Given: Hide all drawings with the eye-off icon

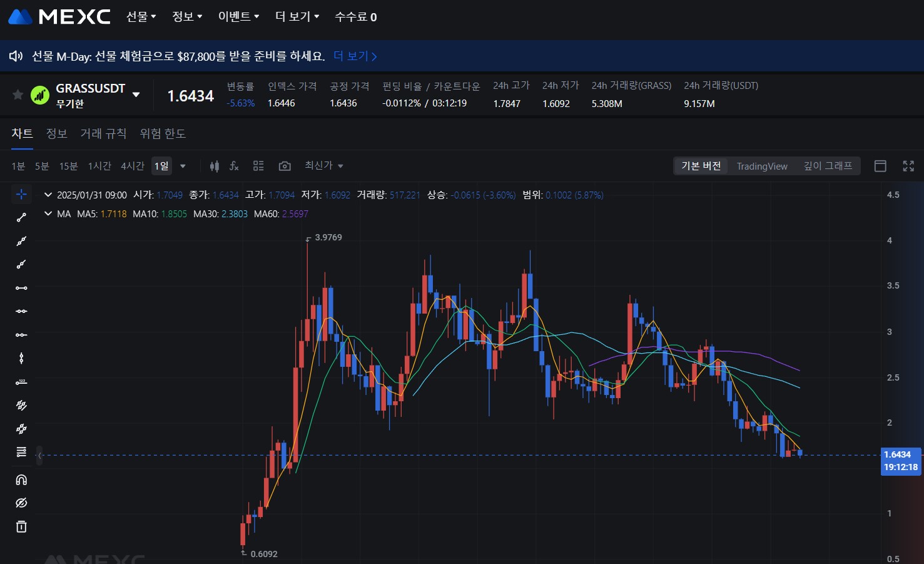Looking at the screenshot, I should pos(21,503).
